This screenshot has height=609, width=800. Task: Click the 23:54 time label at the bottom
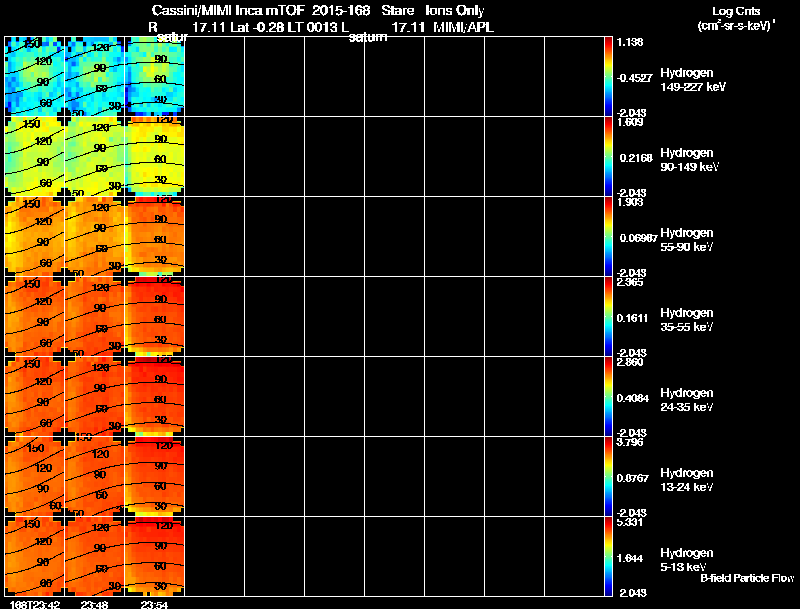pos(154,603)
